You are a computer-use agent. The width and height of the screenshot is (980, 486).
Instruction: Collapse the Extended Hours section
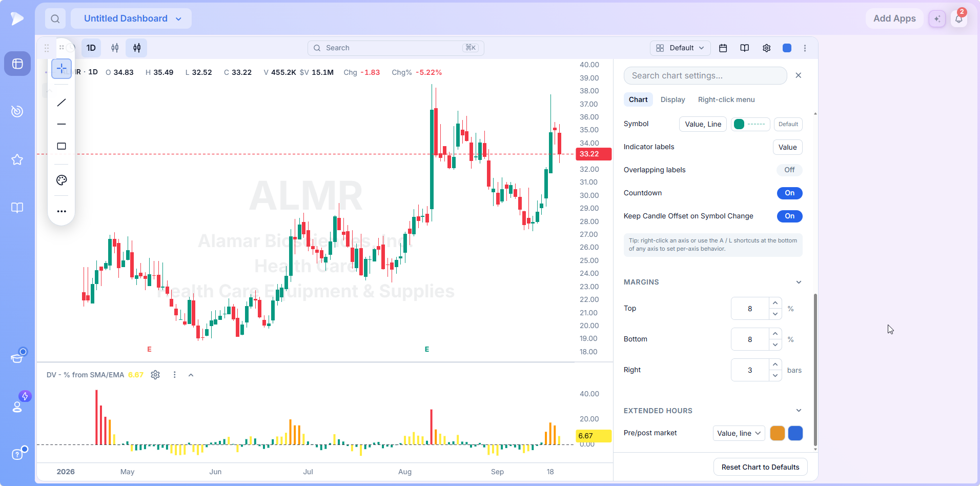click(x=799, y=411)
